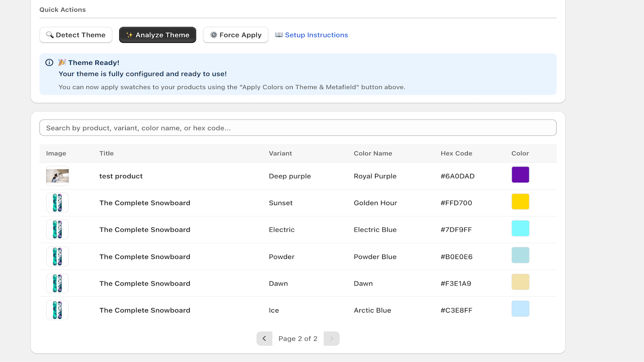Select the Royal Purple color swatch
644x362 pixels.
click(520, 175)
